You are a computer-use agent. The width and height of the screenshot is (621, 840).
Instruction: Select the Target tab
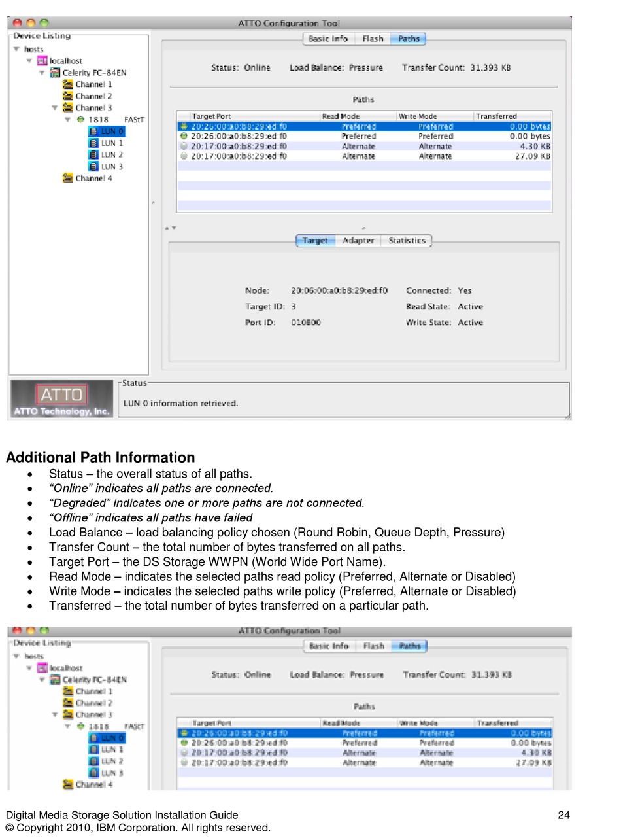coord(315,241)
